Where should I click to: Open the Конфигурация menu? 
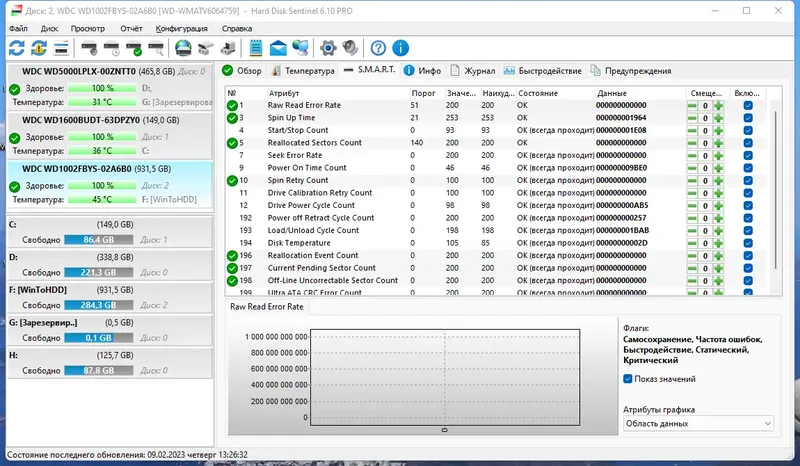pos(182,29)
